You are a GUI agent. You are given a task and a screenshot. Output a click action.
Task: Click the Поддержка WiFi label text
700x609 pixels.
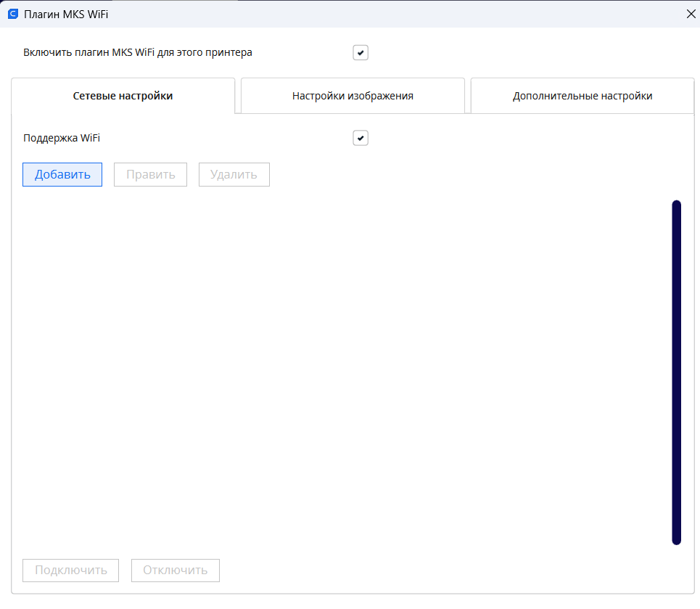tap(62, 138)
